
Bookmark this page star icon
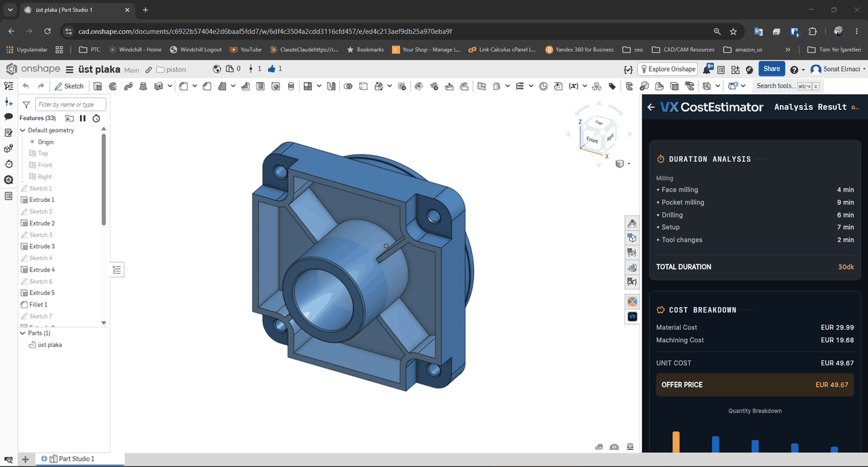click(733, 31)
